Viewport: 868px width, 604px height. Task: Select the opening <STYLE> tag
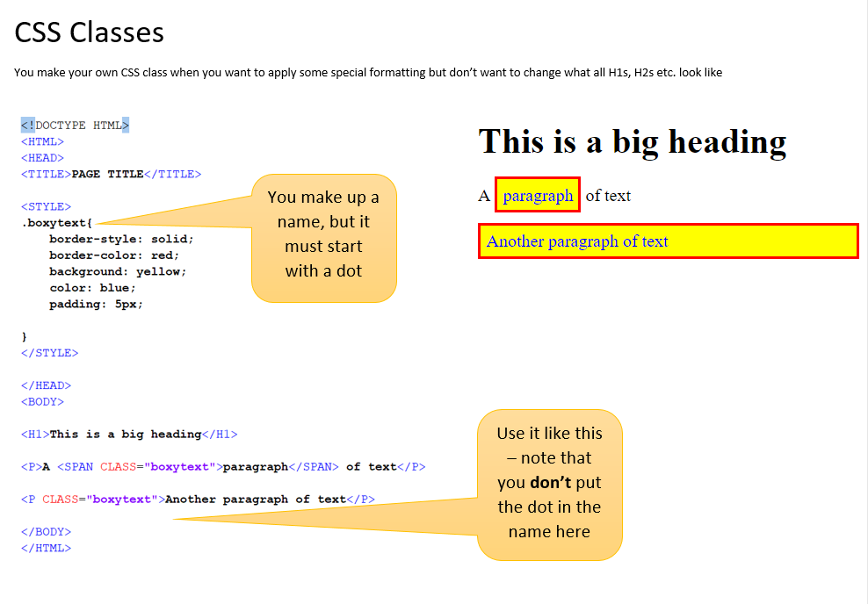coord(46,207)
